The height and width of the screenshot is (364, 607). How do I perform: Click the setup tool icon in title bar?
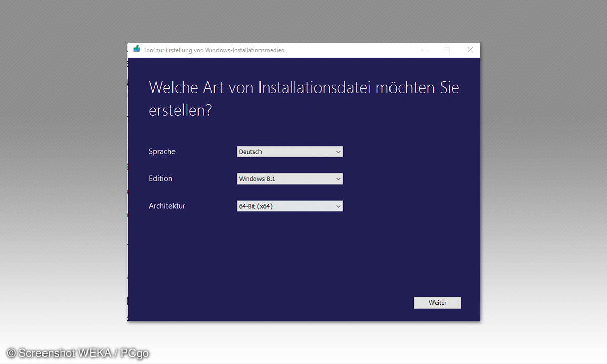(x=136, y=50)
